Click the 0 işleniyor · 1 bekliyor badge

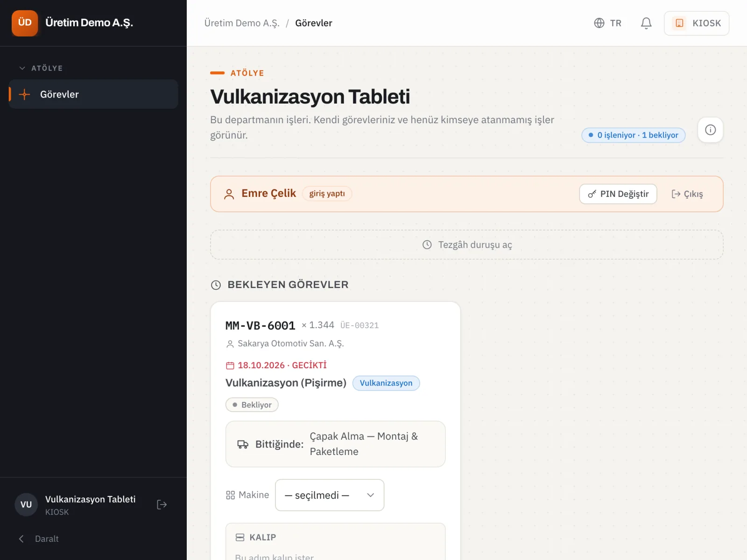coord(633,135)
